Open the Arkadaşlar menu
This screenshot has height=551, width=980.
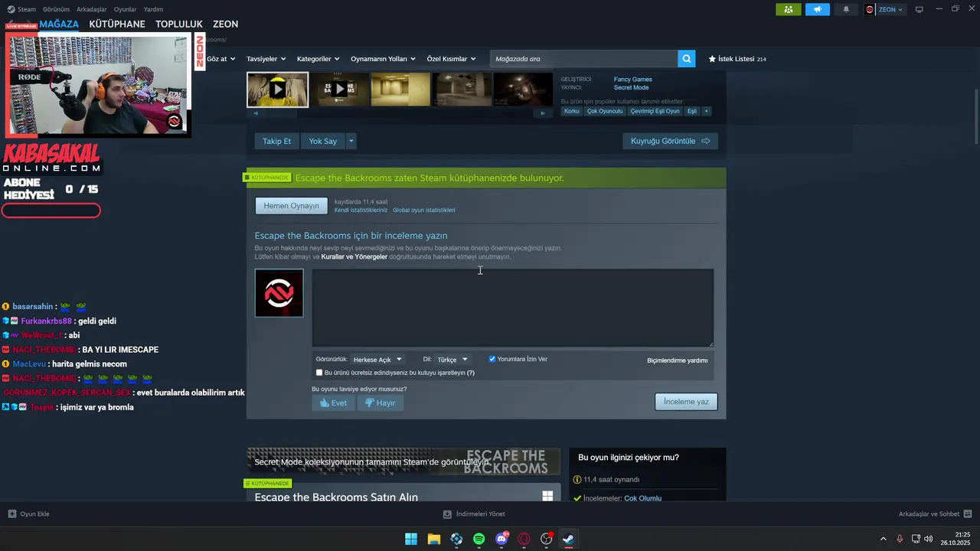pyautogui.click(x=92, y=9)
